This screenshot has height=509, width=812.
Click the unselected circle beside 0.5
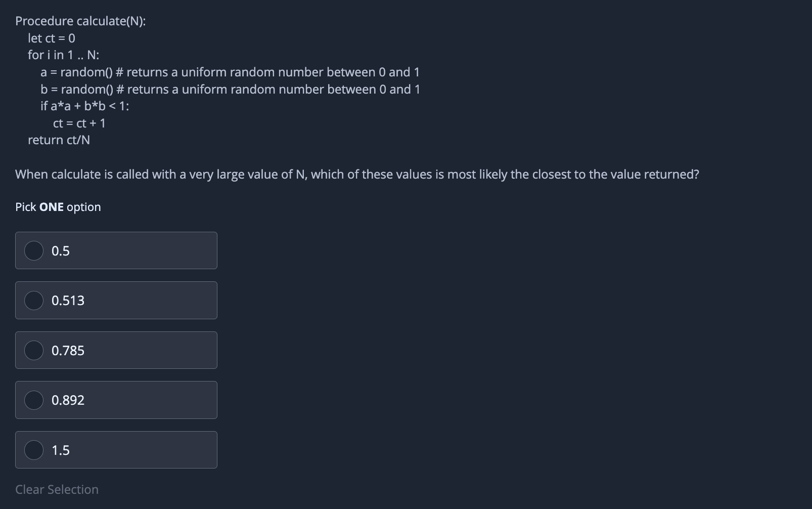tap(33, 250)
